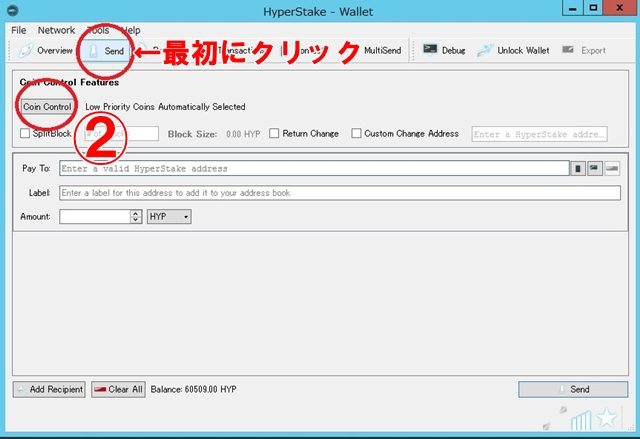The height and width of the screenshot is (439, 640).
Task: Click the signal bars sync icon
Action: [x=580, y=421]
